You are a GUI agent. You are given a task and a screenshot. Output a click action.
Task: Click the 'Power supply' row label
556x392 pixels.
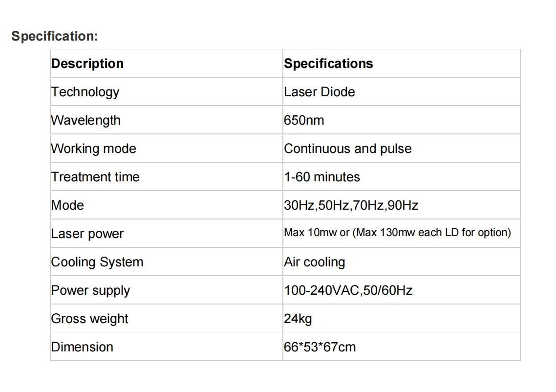[90, 290]
